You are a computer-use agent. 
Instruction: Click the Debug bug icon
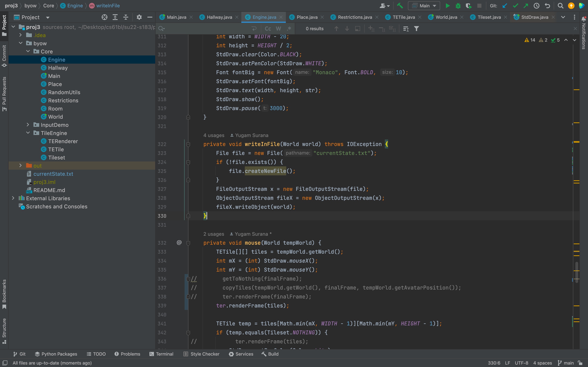coord(458,6)
